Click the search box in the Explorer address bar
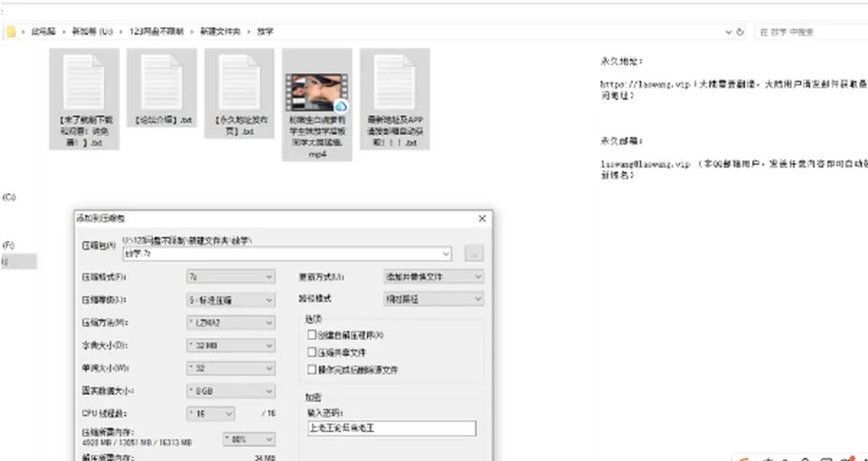The image size is (868, 461). (x=812, y=33)
